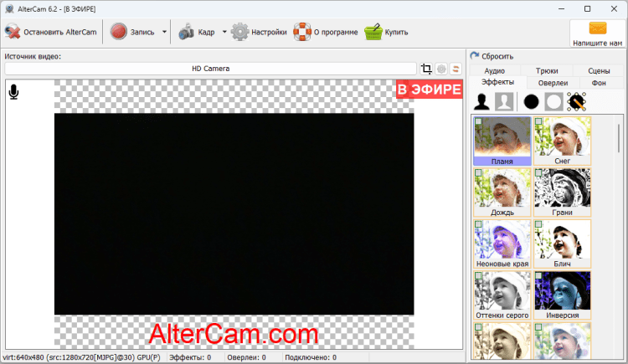This screenshot has width=628, height=364.
Task: Click the Напишите нам envelope button
Action: click(597, 33)
